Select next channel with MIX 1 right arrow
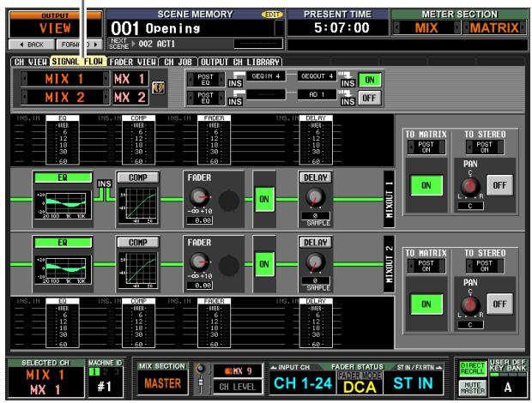 tap(106, 79)
